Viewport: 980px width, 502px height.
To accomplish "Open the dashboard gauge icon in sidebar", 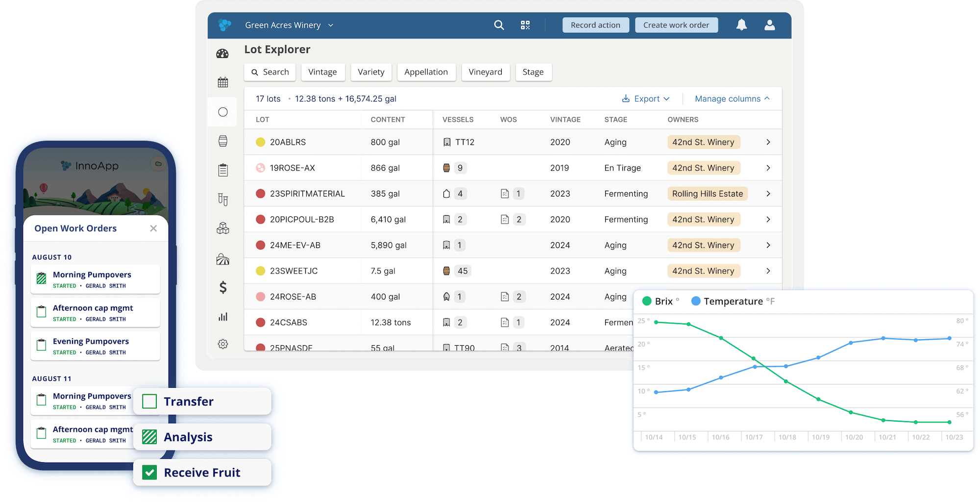I will click(222, 53).
